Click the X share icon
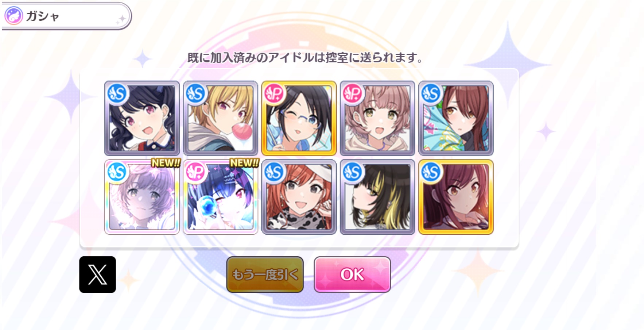The image size is (644, 330). 97,275
